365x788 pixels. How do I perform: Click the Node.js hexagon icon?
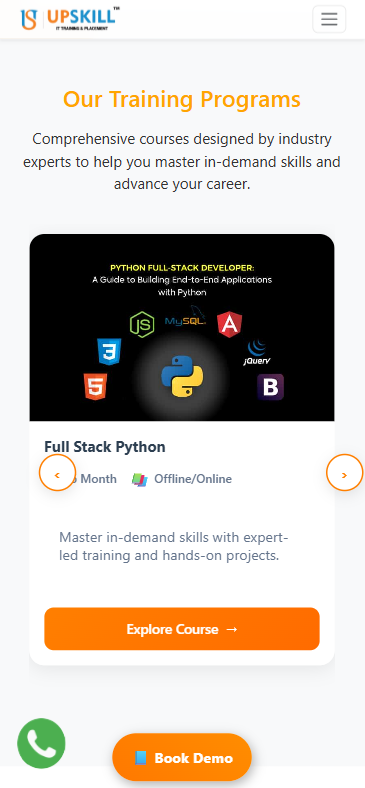point(142,325)
